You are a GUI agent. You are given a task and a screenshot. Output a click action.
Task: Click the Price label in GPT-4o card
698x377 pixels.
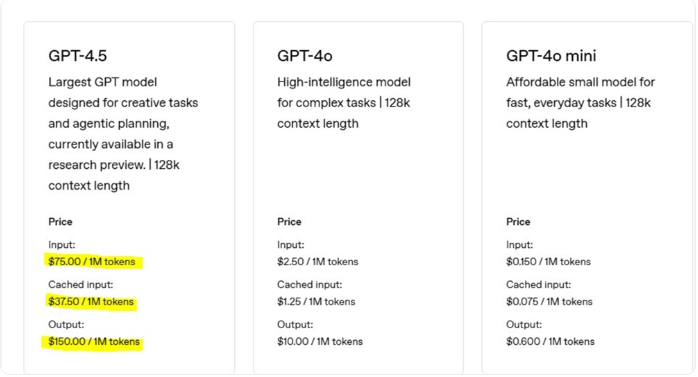point(289,222)
